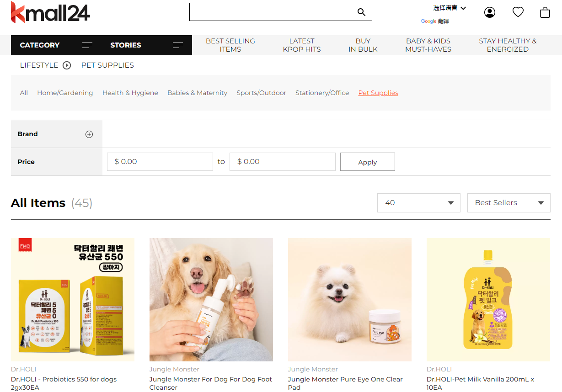Select the Health & Hygiene category tab
This screenshot has width=562, height=392.
(x=130, y=93)
